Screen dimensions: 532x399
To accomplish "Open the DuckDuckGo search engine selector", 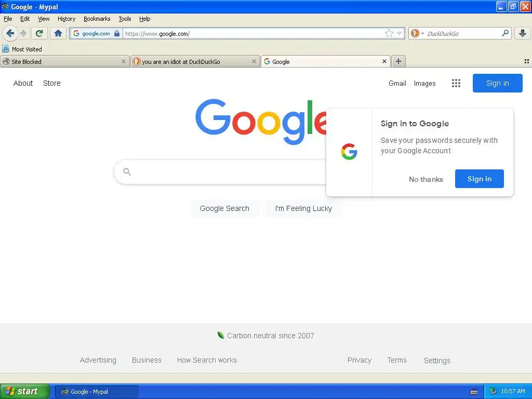I will 417,33.
